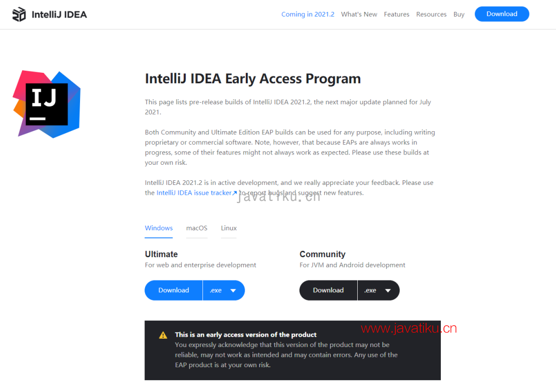Download the Ultimate edition
The width and height of the screenshot is (556, 392).
(x=173, y=290)
